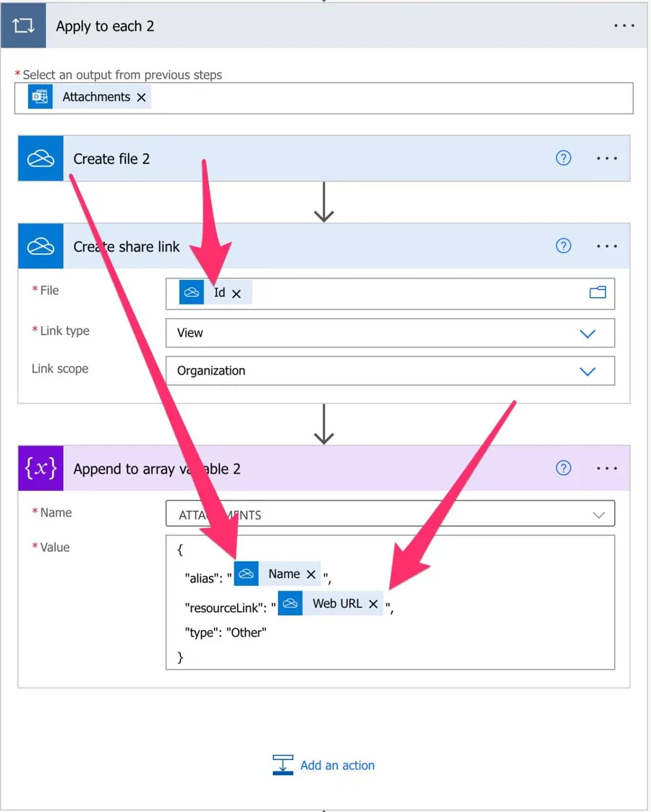Collapse the Create share link header
Viewport: 651px width, 812px height.
pos(289,247)
